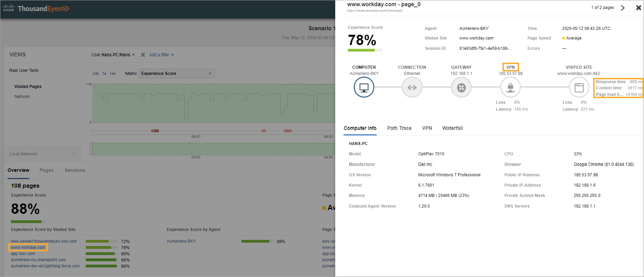Click the Visited Site browser node icon
Viewport: 644px width, 277px height.
tap(579, 88)
